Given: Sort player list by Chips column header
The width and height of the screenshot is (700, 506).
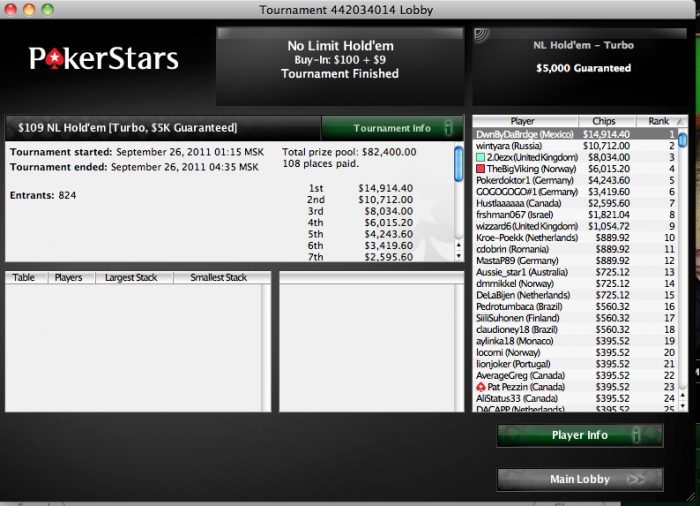Looking at the screenshot, I should 606,121.
